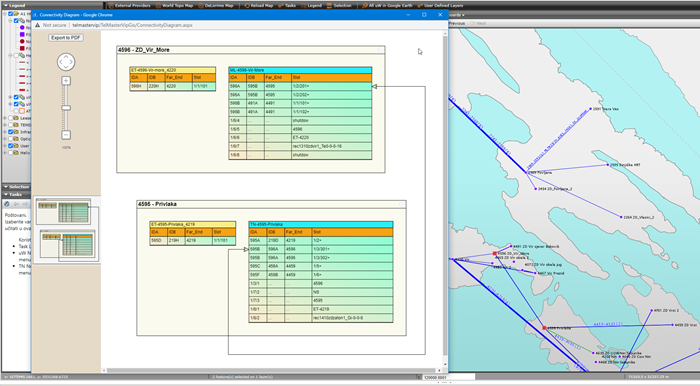
Task: Select the ML-4596-Vir-More table title
Action: click(300, 70)
